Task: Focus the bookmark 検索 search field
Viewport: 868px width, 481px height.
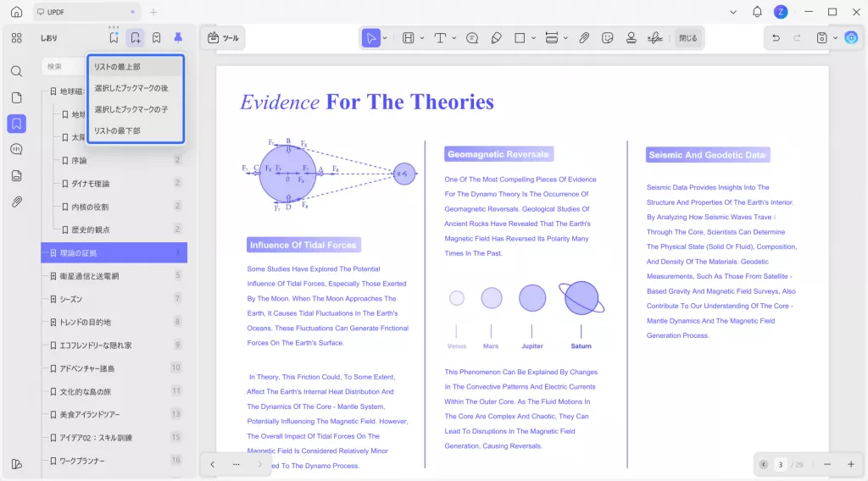Action: click(x=64, y=66)
